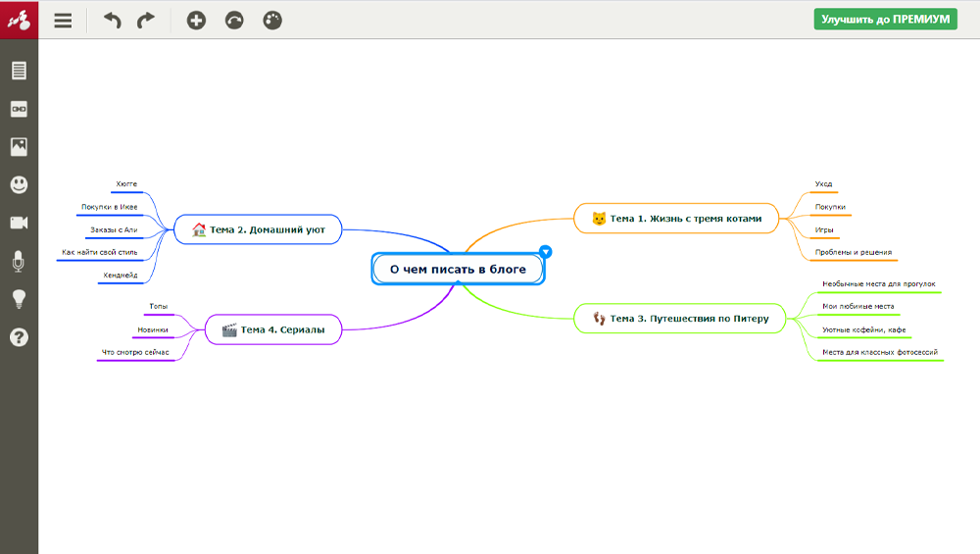Open the smiley icons panel
980x554 pixels.
coord(19,184)
